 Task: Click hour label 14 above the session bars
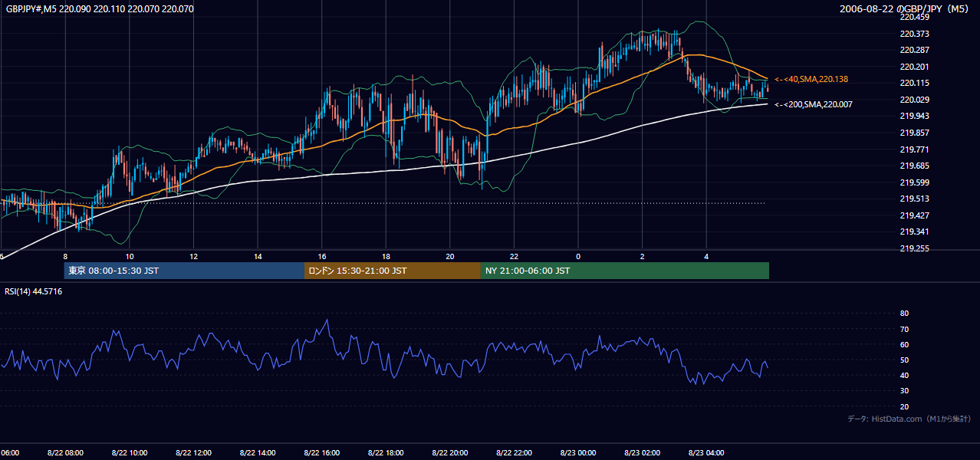[258, 256]
